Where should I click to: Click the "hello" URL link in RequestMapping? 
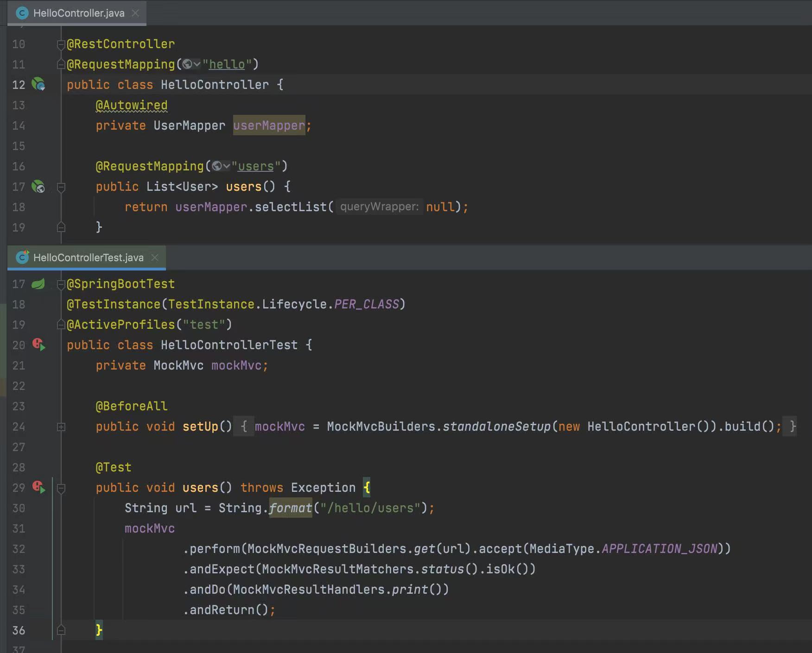pyautogui.click(x=227, y=64)
